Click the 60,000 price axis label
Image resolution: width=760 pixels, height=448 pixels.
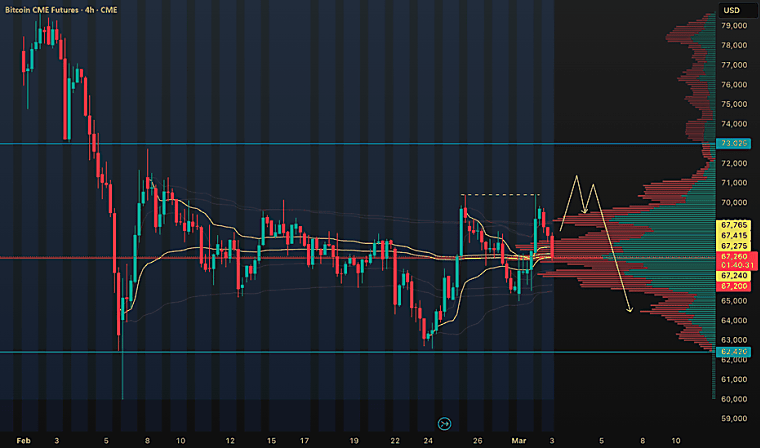(734, 399)
